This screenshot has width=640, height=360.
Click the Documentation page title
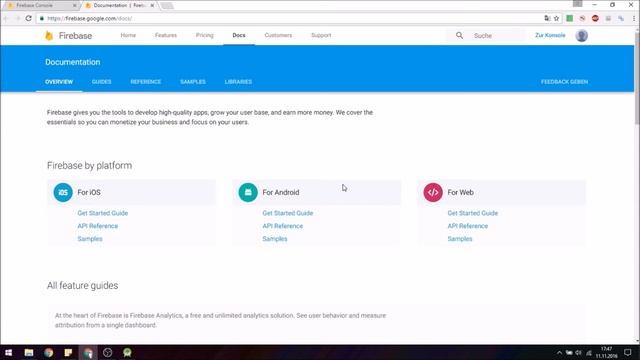(73, 62)
